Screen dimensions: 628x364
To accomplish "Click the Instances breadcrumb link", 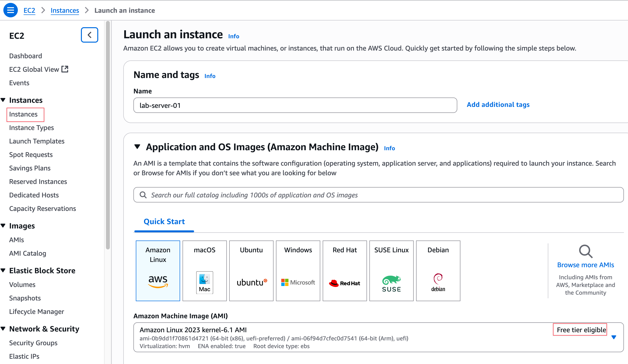I will [65, 10].
